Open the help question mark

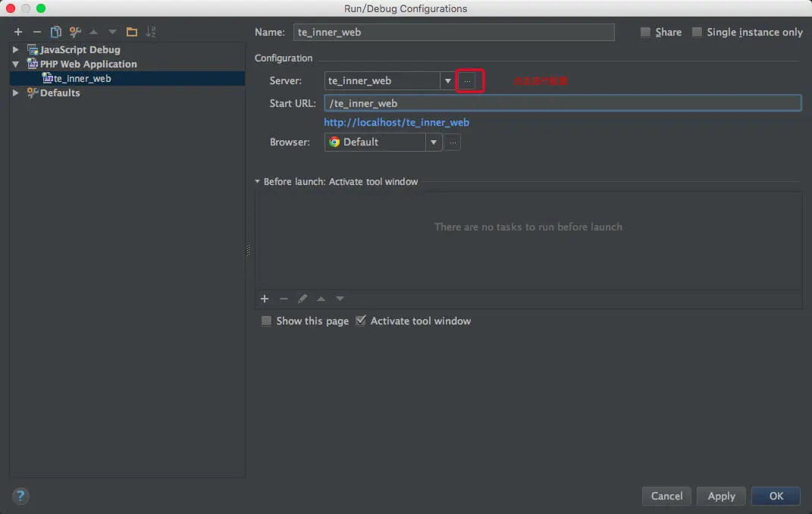pos(20,496)
